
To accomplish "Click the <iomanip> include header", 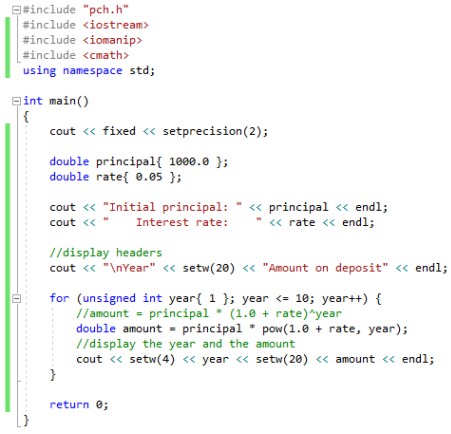I will [112, 40].
